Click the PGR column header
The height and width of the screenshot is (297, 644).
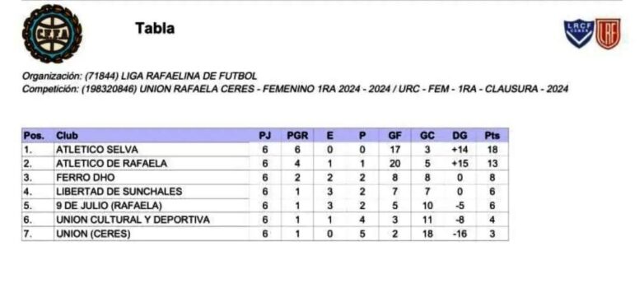297,136
